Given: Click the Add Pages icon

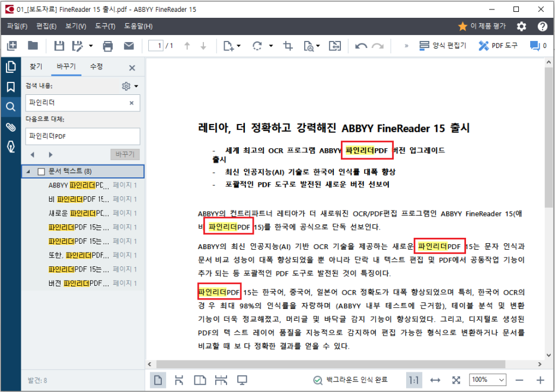Looking at the screenshot, I should [229, 46].
